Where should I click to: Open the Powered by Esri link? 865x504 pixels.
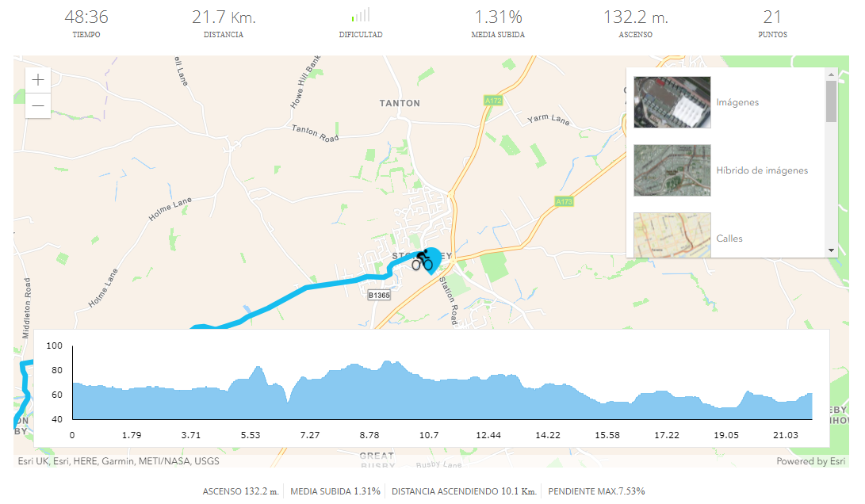[x=810, y=461]
